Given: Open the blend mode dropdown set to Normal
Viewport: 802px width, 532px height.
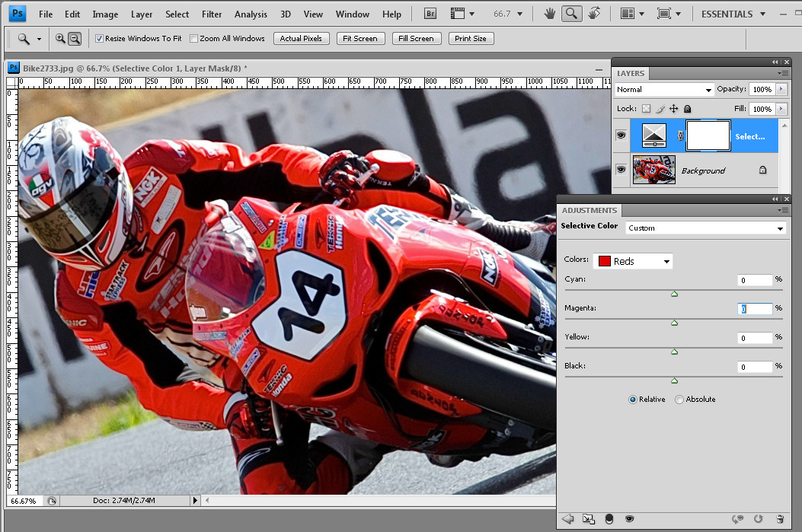Looking at the screenshot, I should (x=664, y=90).
